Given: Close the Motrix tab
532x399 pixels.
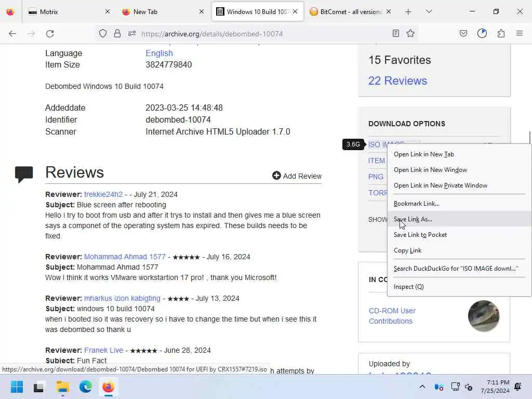Looking at the screenshot, I should click(108, 12).
